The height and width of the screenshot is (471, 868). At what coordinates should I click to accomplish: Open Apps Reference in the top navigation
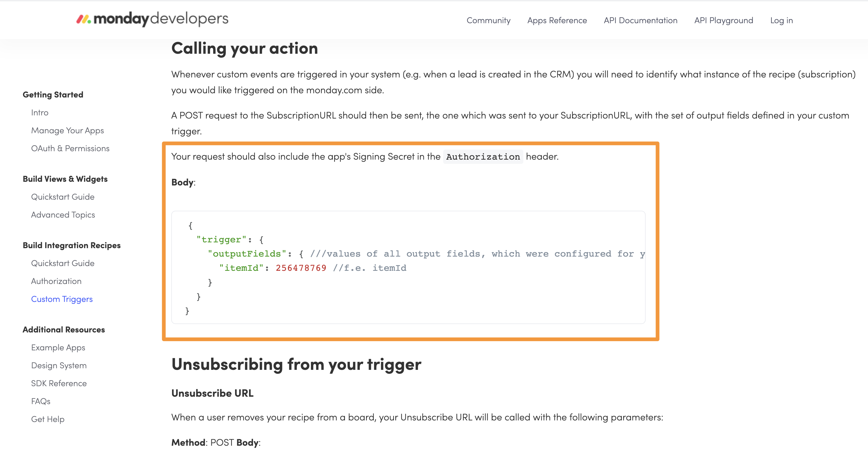(557, 21)
